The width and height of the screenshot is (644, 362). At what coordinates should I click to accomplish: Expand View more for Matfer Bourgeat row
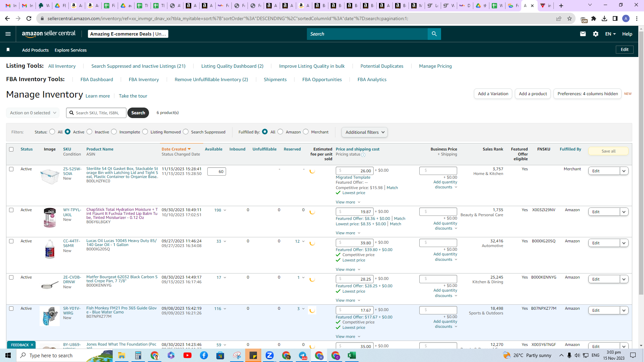tap(348, 300)
